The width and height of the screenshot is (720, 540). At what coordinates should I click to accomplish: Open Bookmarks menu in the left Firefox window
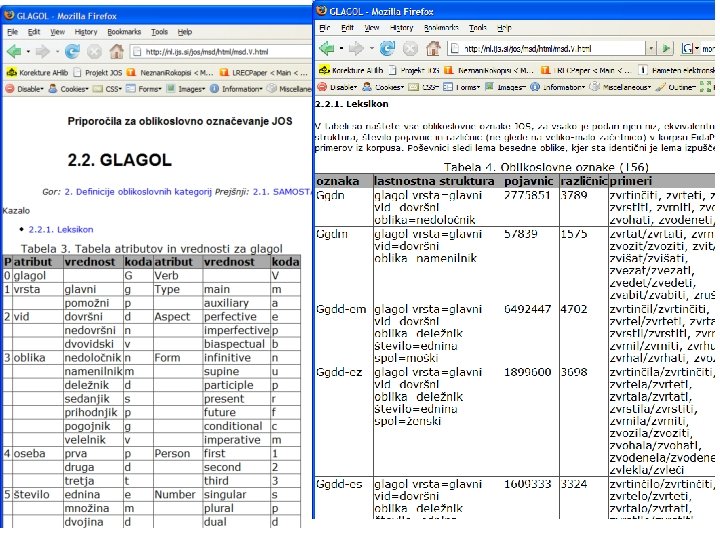[124, 32]
